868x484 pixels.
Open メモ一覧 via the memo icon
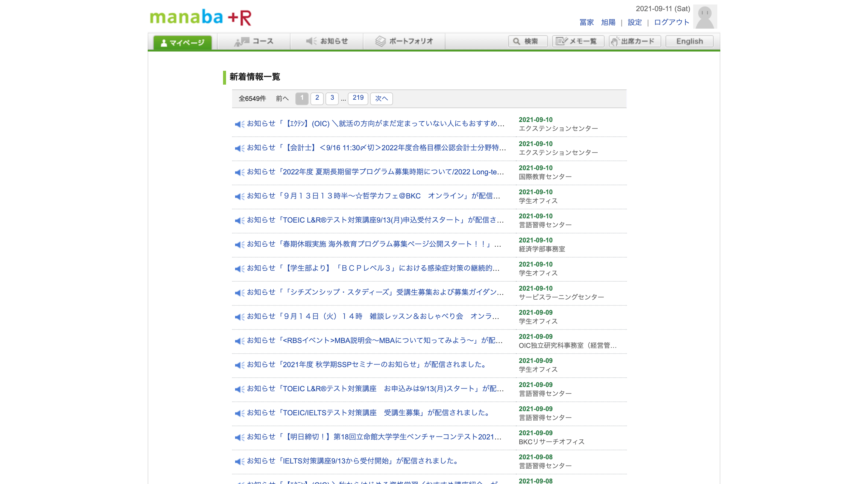pos(560,41)
